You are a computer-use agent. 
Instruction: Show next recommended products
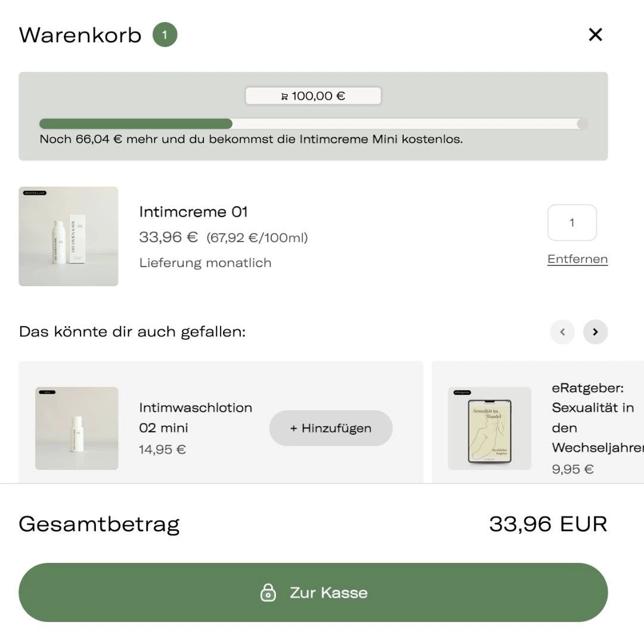coord(595,332)
